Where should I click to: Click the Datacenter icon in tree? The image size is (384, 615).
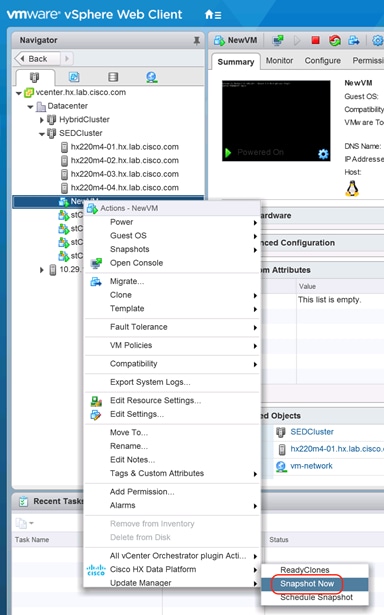(41, 106)
